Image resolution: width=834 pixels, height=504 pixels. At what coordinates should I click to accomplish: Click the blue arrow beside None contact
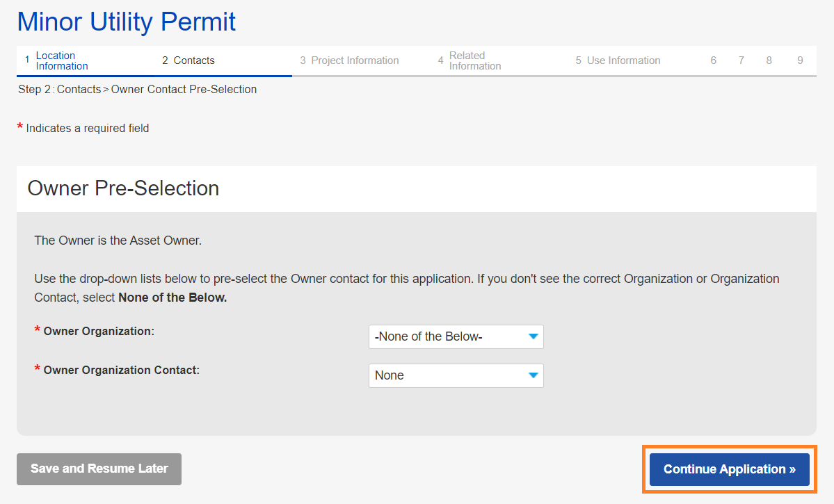click(x=533, y=375)
